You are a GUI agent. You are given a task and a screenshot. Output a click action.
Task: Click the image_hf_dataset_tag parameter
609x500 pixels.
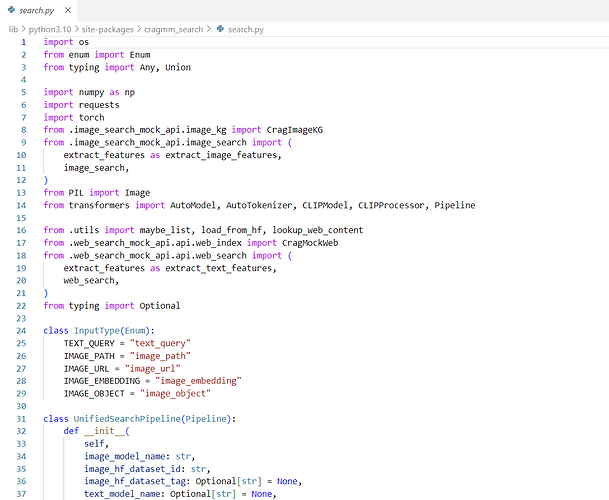[135, 481]
